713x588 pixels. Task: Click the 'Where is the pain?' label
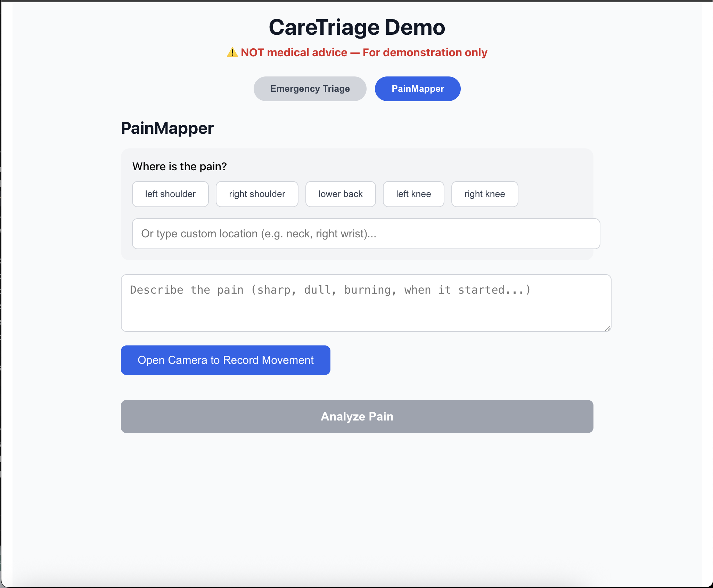point(179,167)
